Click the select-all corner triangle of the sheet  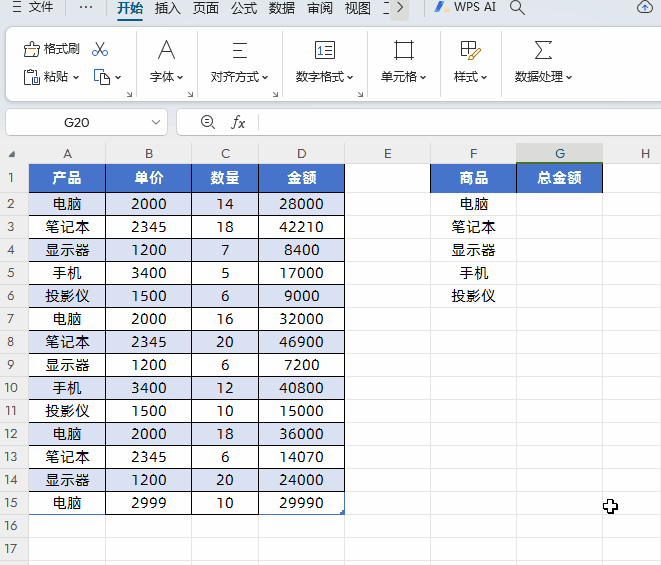tap(12, 154)
